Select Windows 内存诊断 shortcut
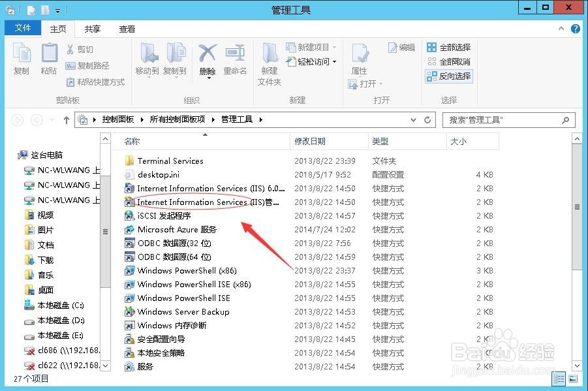This screenshot has height=391, width=588. [x=166, y=325]
